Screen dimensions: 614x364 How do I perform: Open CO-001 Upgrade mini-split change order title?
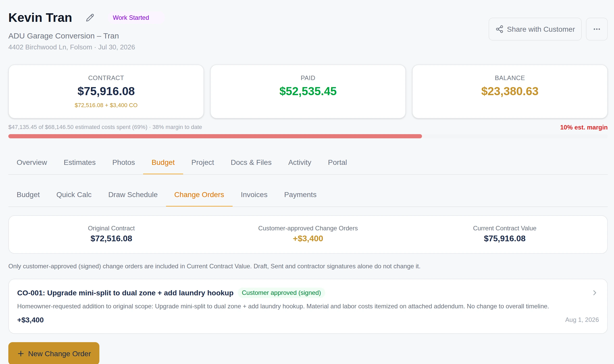point(125,293)
